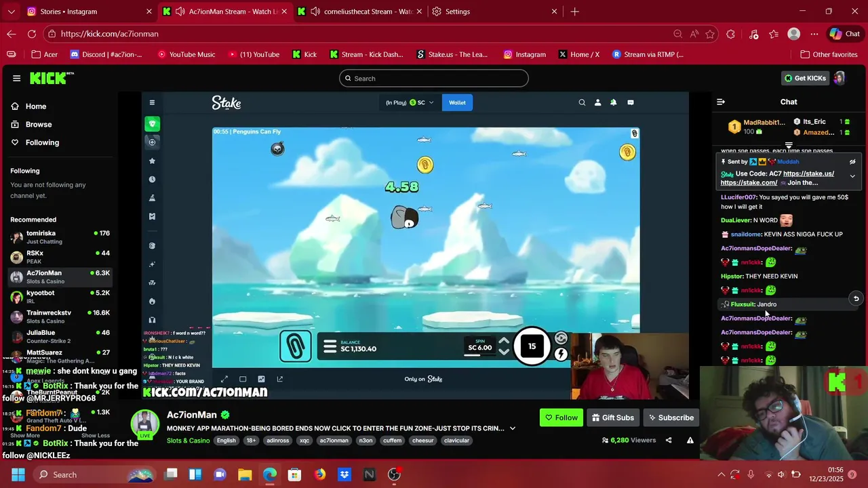
Task: Hide the pinned message eye icon
Action: tap(852, 162)
